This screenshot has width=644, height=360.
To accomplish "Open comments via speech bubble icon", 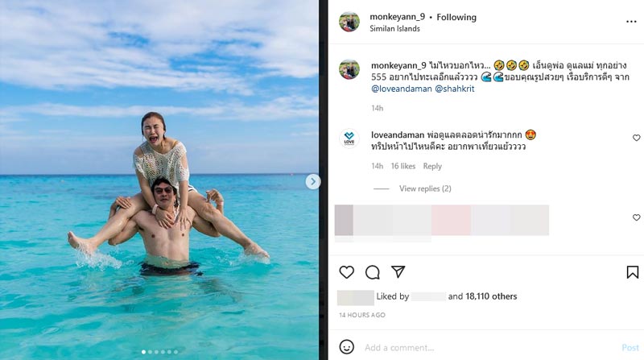I will point(373,272).
